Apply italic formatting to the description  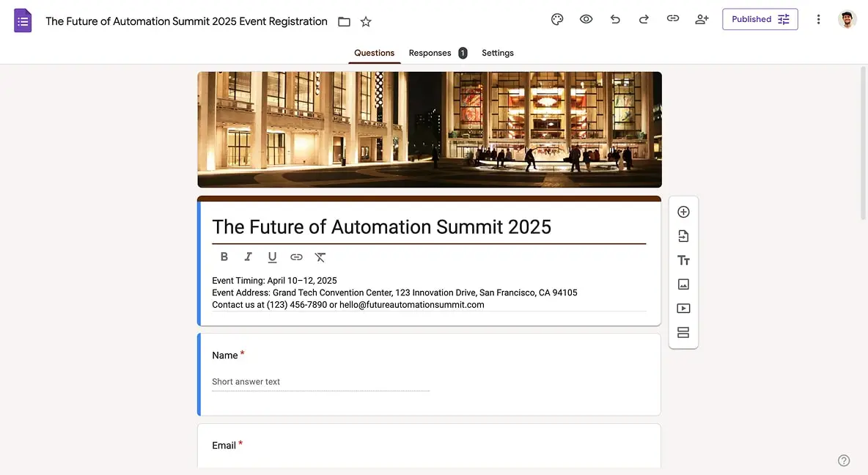click(x=248, y=256)
